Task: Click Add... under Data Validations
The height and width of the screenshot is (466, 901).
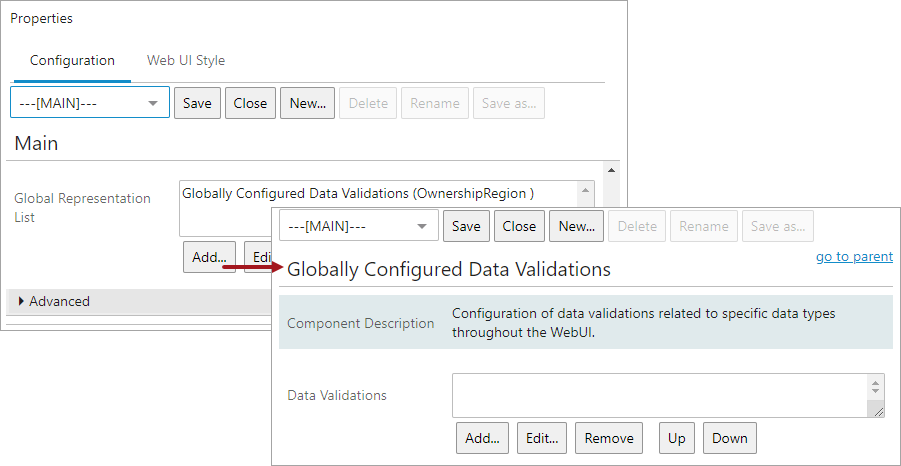Action: click(482, 438)
